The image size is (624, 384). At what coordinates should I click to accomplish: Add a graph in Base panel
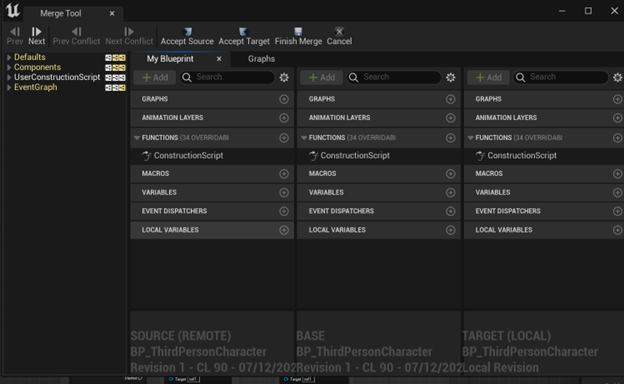click(450, 99)
